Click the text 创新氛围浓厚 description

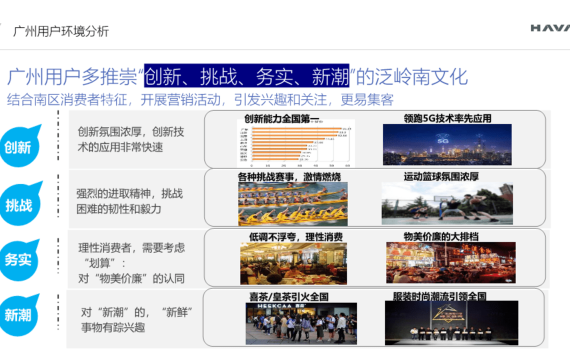point(131,139)
